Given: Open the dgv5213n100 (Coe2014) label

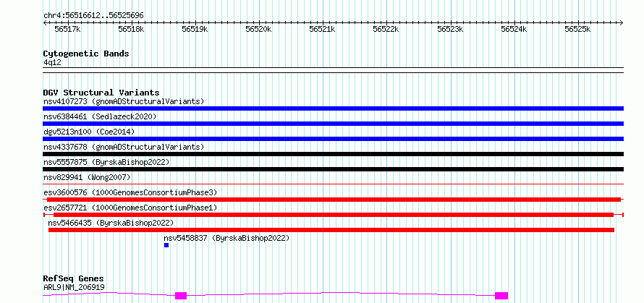Looking at the screenshot, I should coord(89,132).
